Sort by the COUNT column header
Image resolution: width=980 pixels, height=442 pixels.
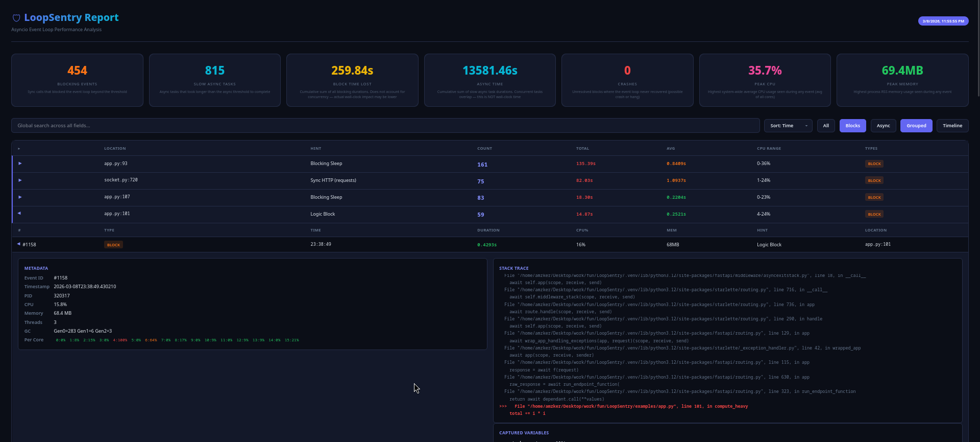(484, 149)
